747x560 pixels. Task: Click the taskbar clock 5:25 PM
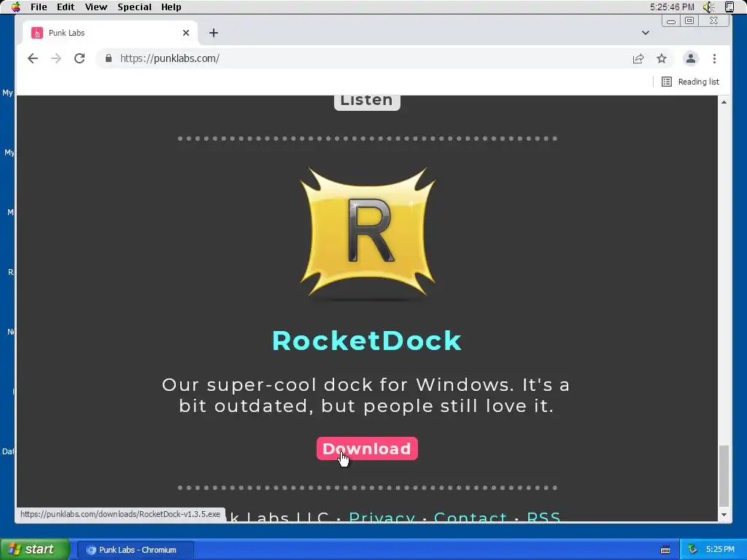(720, 550)
